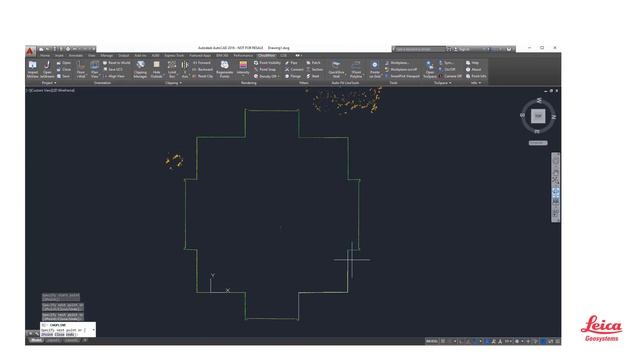Open the Insert ribbon tab
This screenshot has height=360, width=640.
point(59,56)
